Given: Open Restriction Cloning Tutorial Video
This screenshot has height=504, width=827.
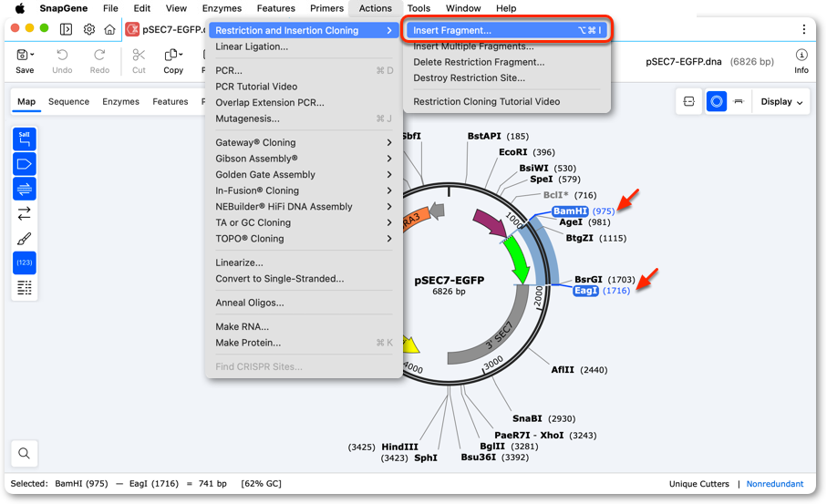Looking at the screenshot, I should click(x=507, y=101).
